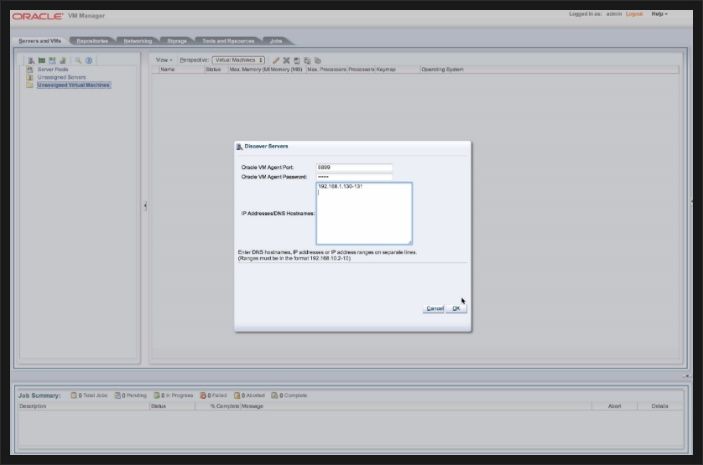
Task: Click the Discover Servers dialog title icon
Action: tap(239, 147)
